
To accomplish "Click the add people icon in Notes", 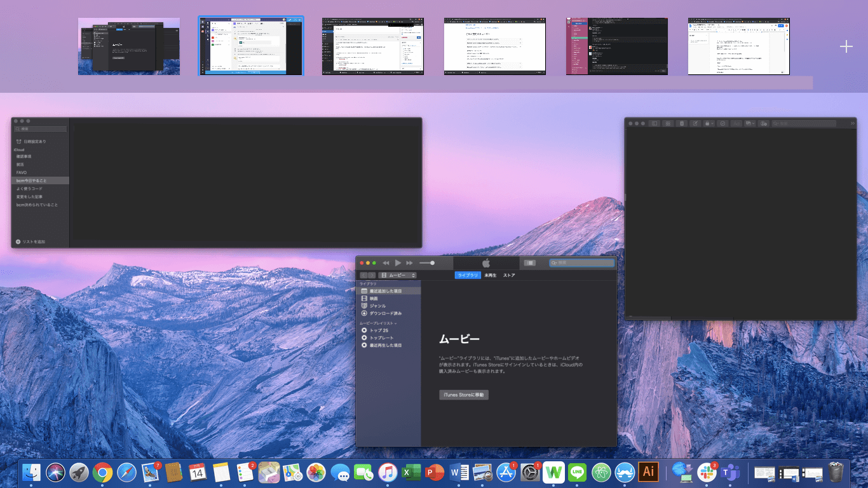I will (763, 123).
